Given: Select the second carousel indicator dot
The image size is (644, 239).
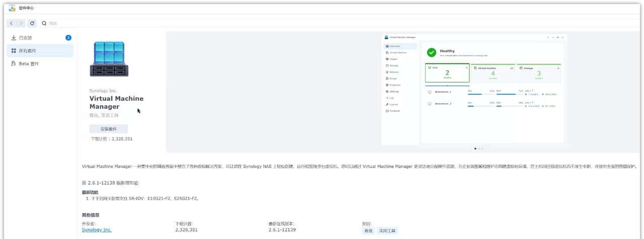Looking at the screenshot, I should 479,149.
